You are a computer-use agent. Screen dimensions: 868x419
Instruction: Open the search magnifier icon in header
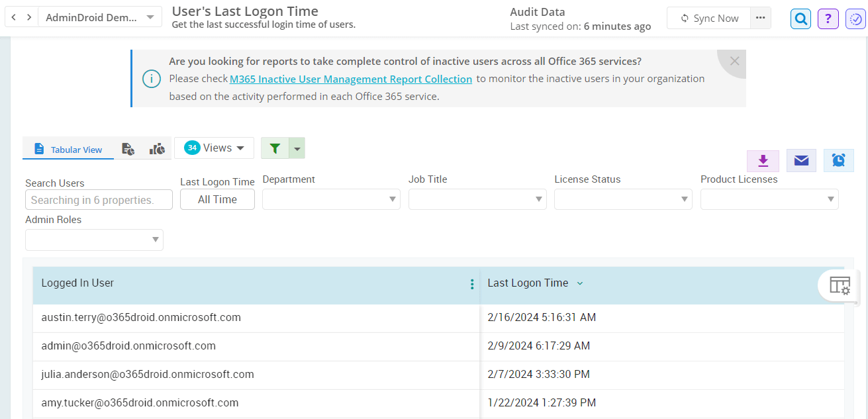pos(800,19)
